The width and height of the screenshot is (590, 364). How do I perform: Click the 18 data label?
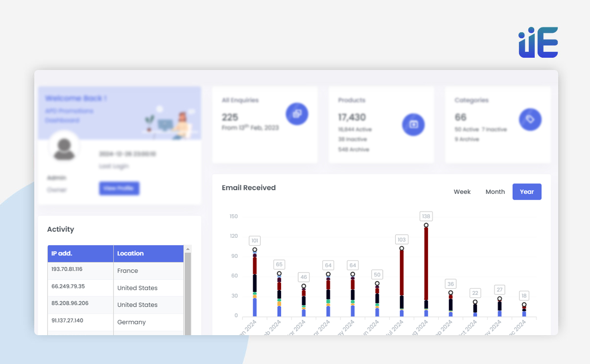(x=524, y=296)
